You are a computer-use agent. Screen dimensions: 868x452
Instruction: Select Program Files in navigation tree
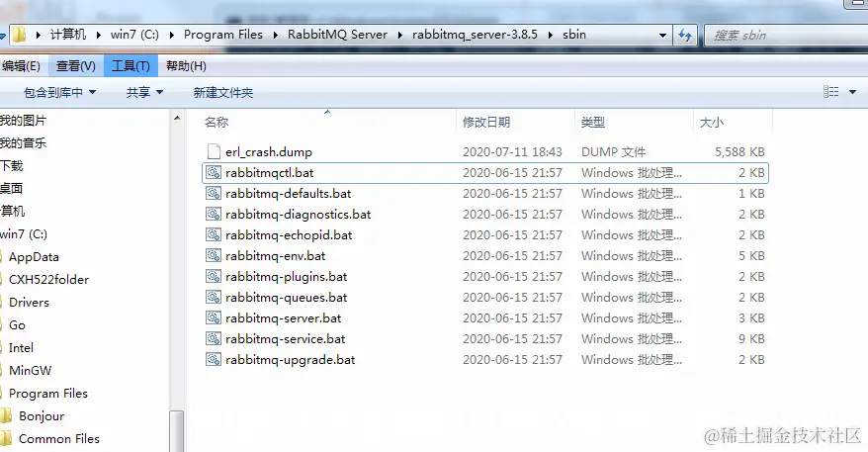click(48, 394)
